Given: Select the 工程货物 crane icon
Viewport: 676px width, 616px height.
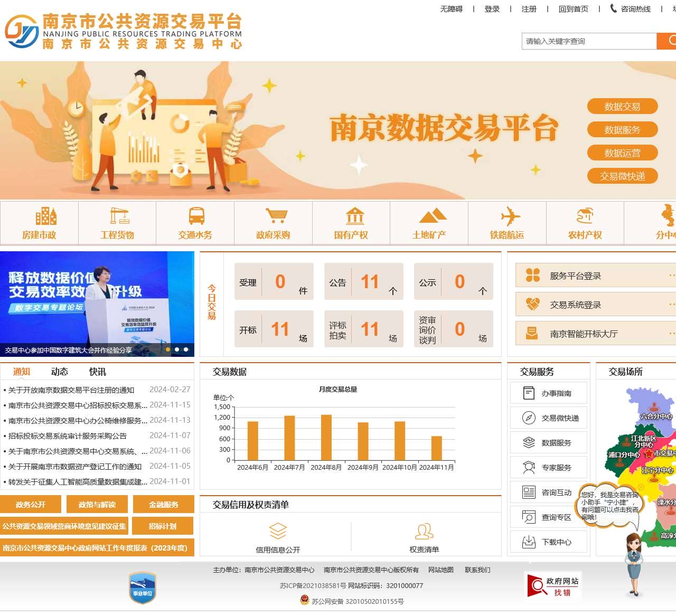Looking at the screenshot, I should (x=119, y=216).
